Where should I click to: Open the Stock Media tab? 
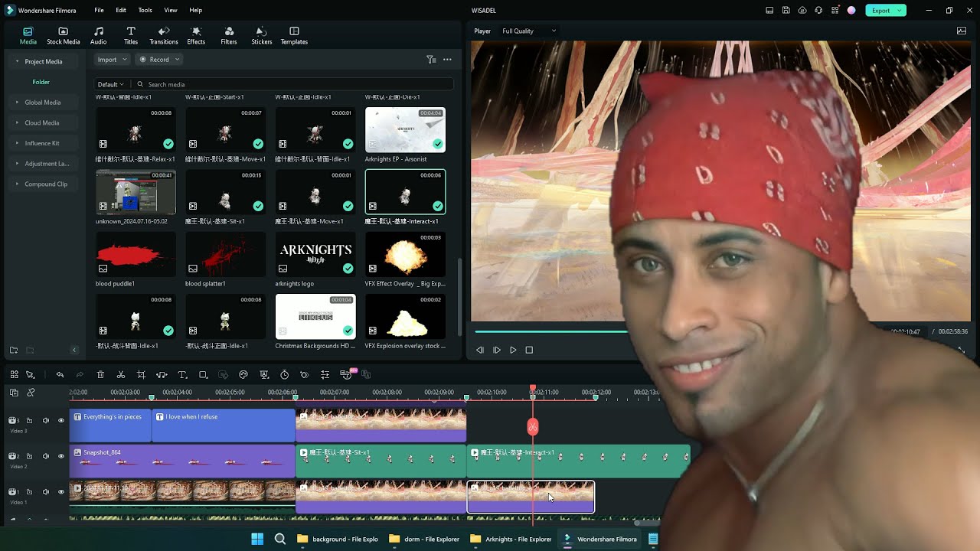tap(63, 35)
